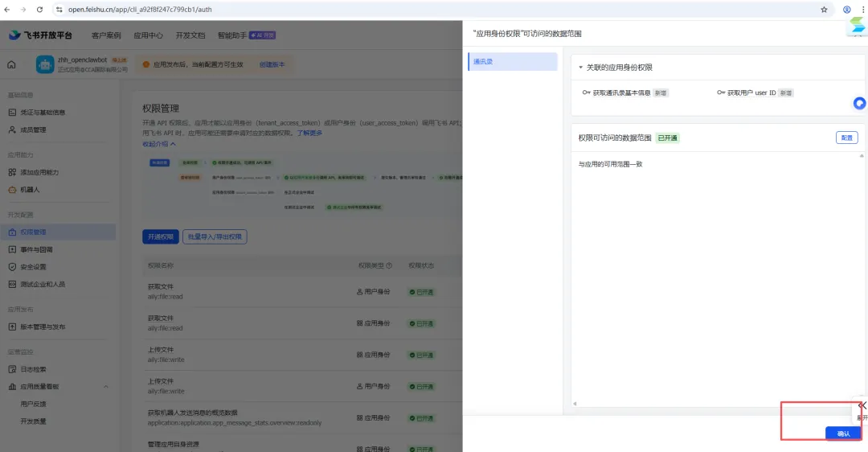Screen dimensions: 868x452
Task: Open the browser profile icon
Action: (846, 10)
